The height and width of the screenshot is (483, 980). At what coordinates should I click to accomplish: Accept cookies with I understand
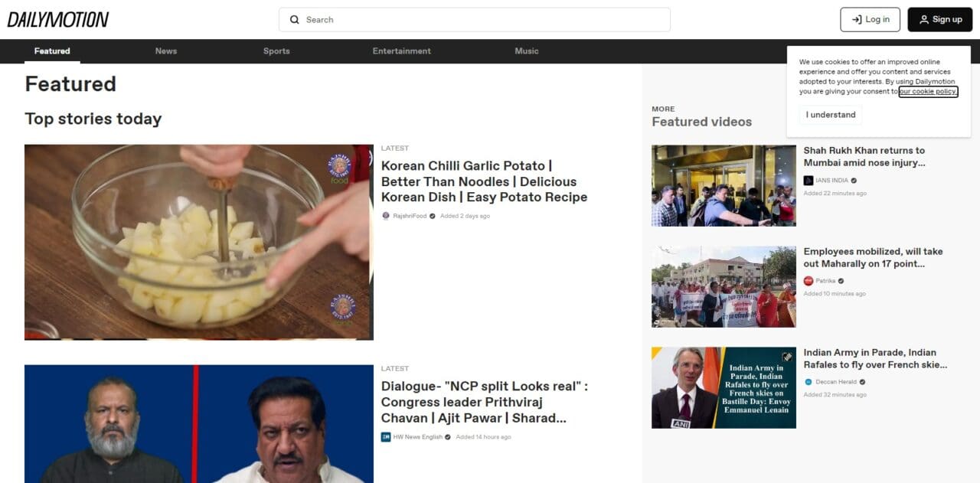point(831,115)
